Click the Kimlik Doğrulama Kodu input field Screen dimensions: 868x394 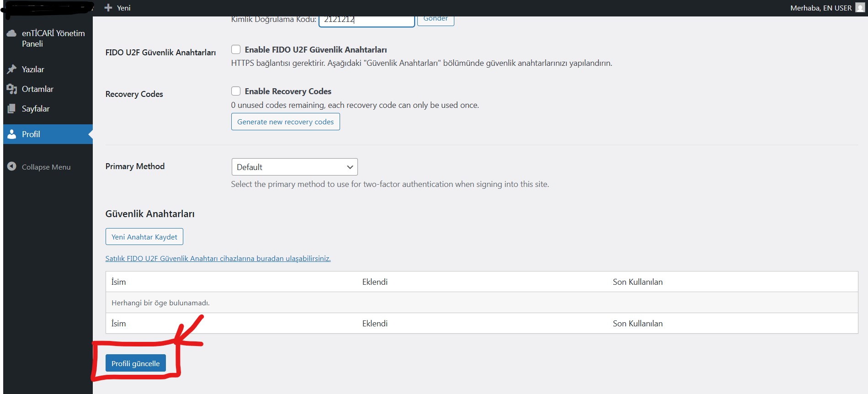[367, 20]
